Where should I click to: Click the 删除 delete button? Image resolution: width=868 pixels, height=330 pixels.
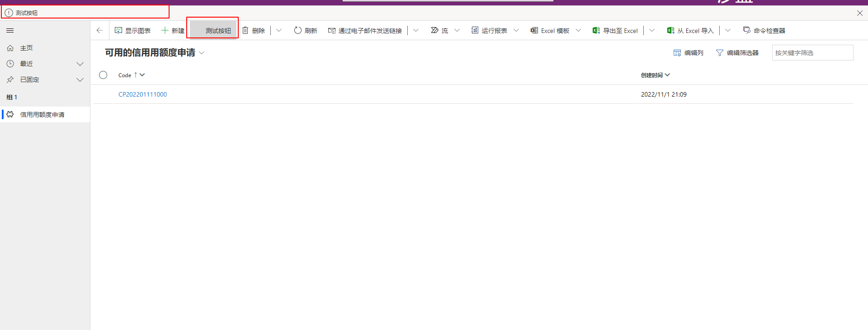point(254,30)
